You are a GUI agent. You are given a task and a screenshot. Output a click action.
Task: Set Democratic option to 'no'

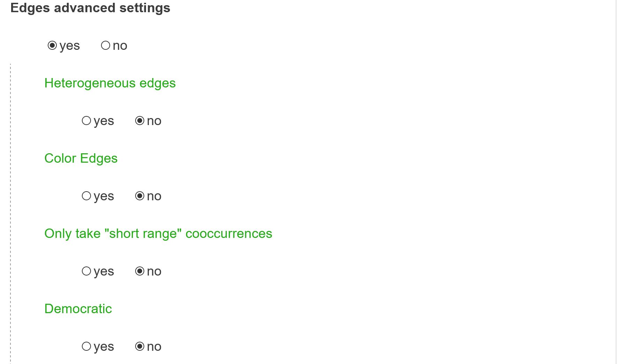click(x=140, y=347)
